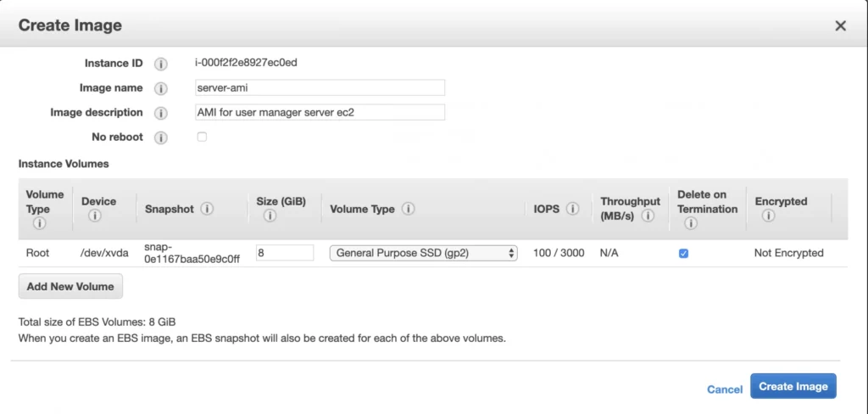868x414 pixels.
Task: Click the Encrypted column info icon
Action: pyautogui.click(x=768, y=216)
